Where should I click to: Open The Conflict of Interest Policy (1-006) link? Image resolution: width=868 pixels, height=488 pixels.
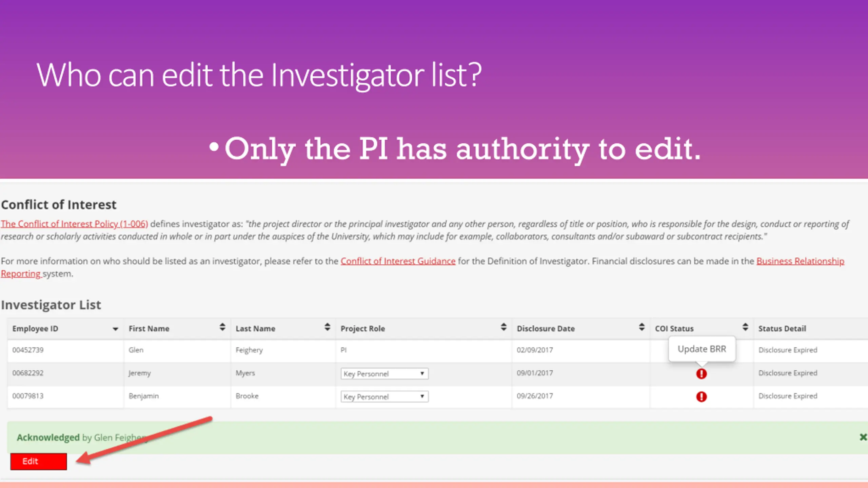pyautogui.click(x=74, y=224)
